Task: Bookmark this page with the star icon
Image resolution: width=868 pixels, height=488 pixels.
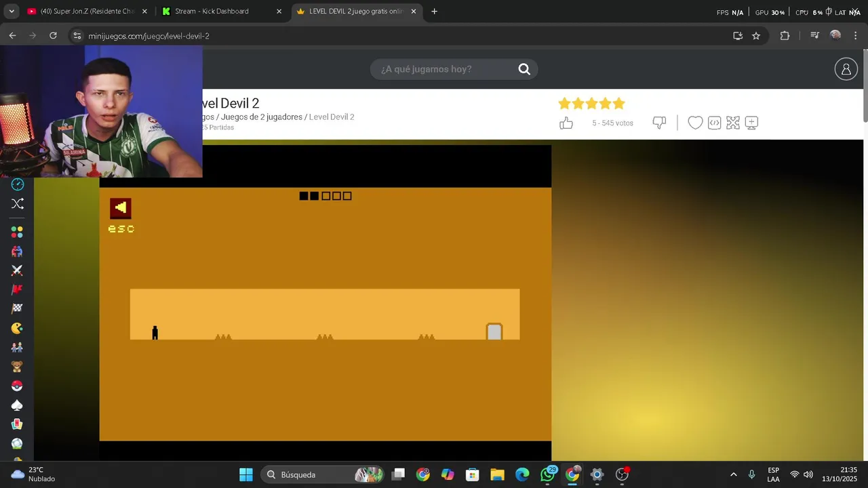Action: (x=756, y=35)
